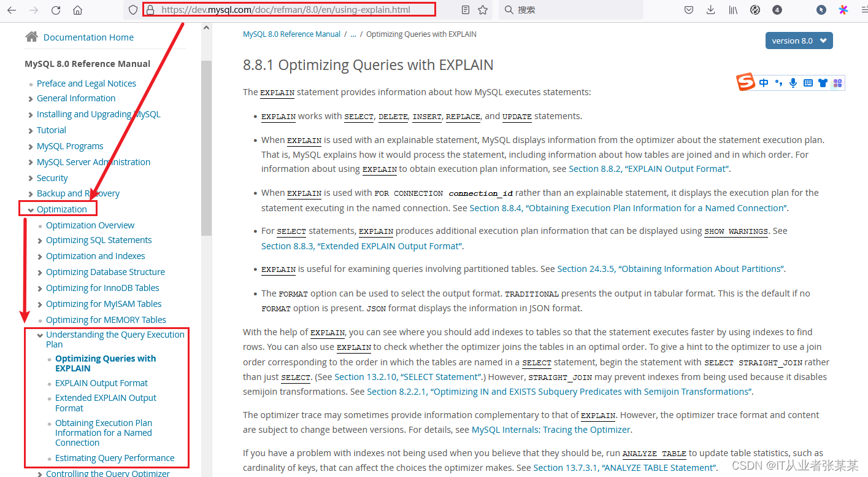Viewport: 868px width, 477px height.
Task: Open the Sogou soft keyboard icon
Action: [x=808, y=83]
